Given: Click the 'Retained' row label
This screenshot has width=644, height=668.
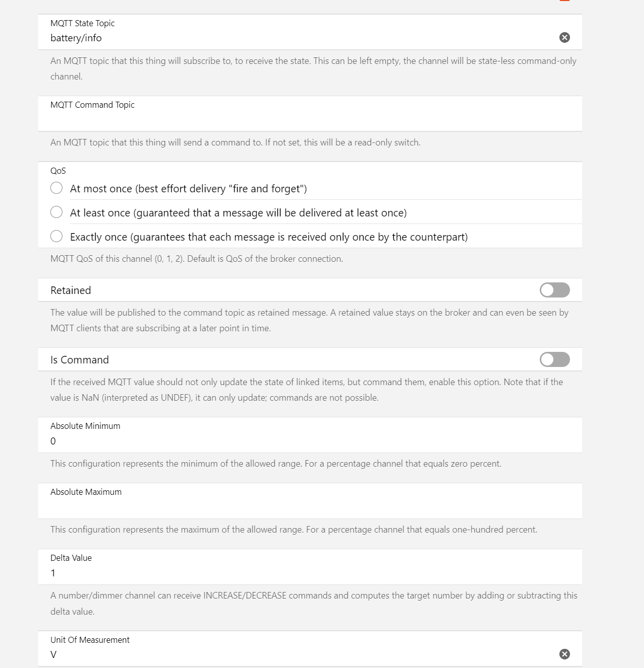Looking at the screenshot, I should (x=70, y=290).
